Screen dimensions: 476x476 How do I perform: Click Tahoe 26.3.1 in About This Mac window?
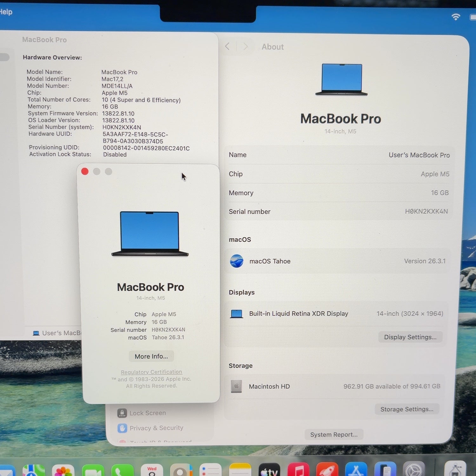(x=168, y=337)
